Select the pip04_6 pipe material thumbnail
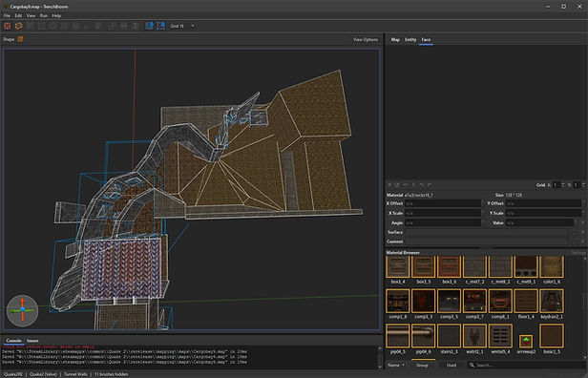 tap(423, 336)
